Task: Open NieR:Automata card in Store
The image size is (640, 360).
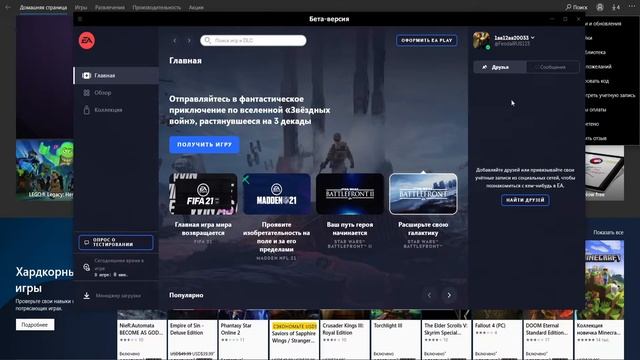Action: point(142,335)
